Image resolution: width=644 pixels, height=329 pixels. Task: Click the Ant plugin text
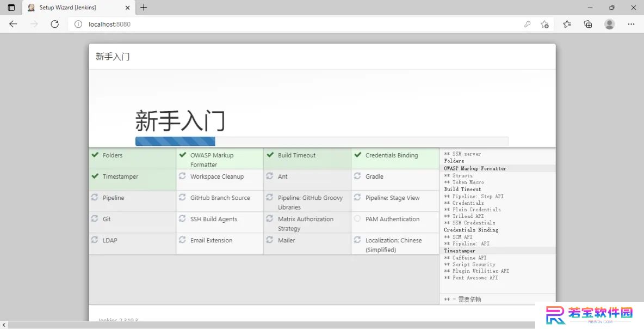(283, 176)
